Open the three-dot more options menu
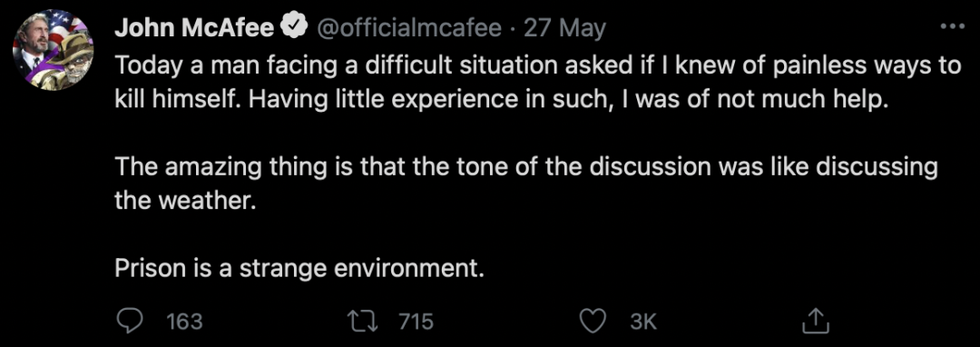Screen dimensions: 980x347 coord(953,27)
